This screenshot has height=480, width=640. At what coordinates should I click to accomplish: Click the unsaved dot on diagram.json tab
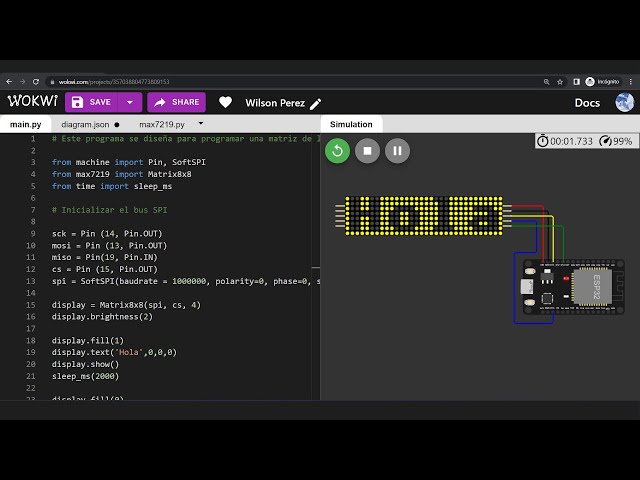coord(117,124)
